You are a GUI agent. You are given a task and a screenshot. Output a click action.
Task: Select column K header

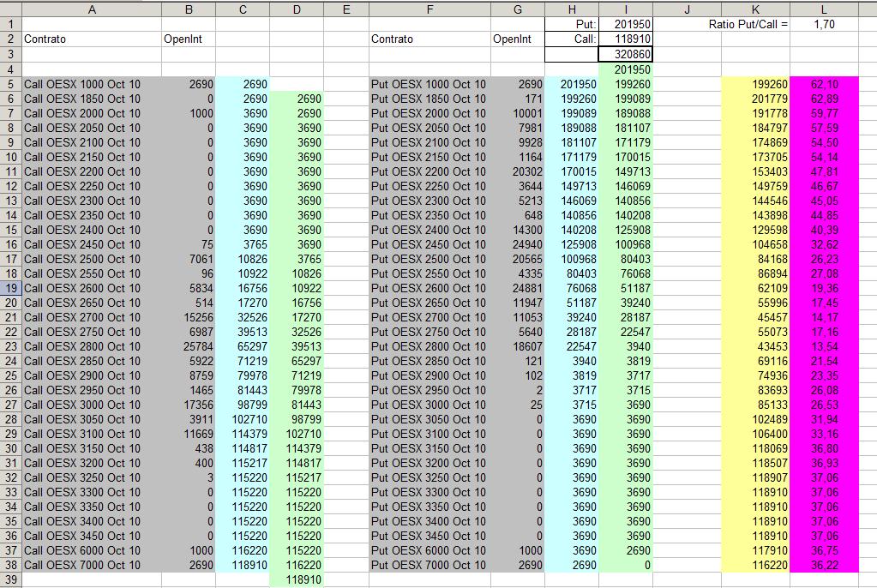pyautogui.click(x=755, y=9)
